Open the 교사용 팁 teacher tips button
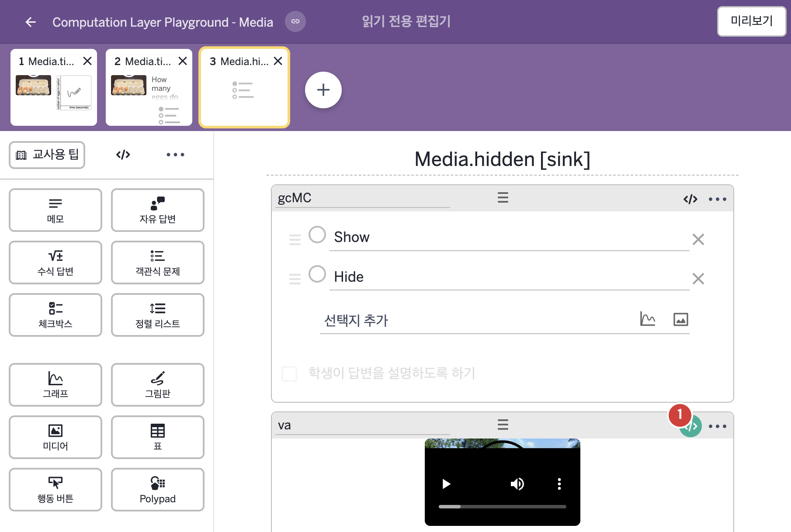This screenshot has height=532, width=791. click(x=47, y=155)
